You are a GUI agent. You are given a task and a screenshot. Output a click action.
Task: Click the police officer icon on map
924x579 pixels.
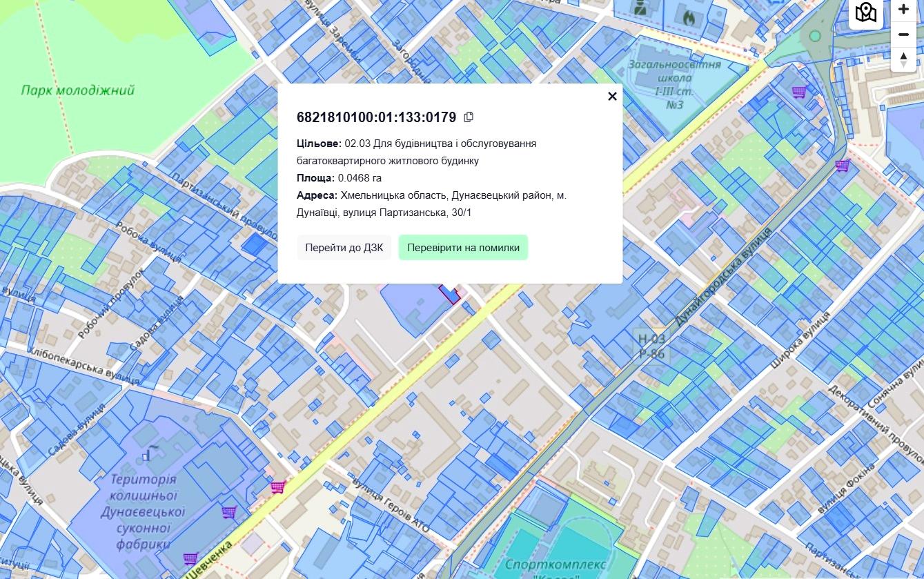pos(640,8)
